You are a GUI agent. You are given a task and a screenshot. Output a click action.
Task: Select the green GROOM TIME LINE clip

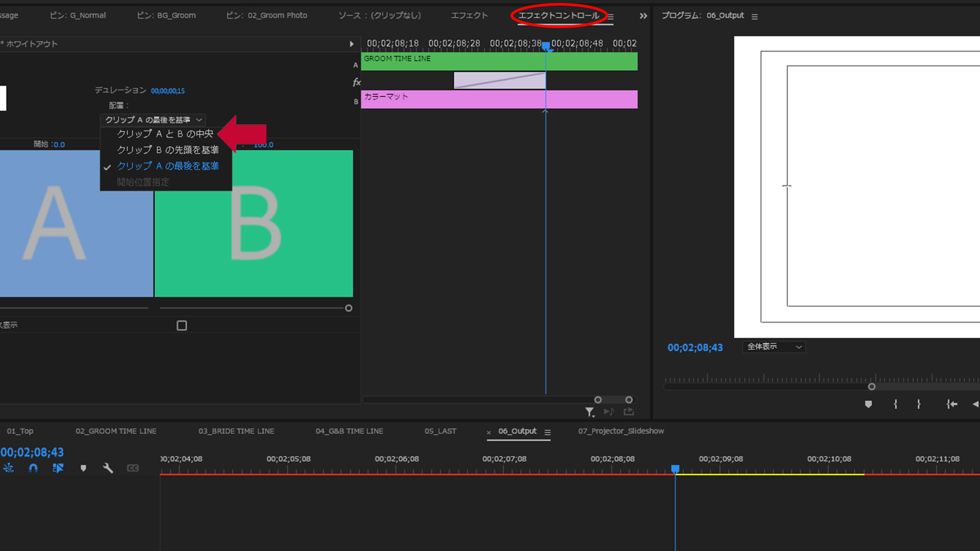[x=499, y=61]
